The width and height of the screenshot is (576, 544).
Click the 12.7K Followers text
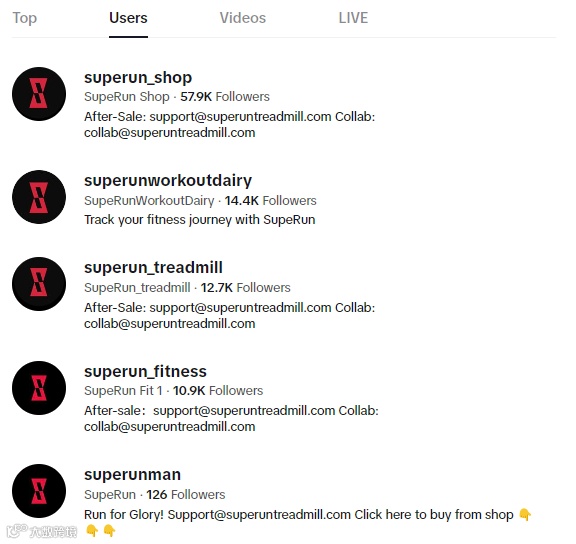[x=245, y=288]
